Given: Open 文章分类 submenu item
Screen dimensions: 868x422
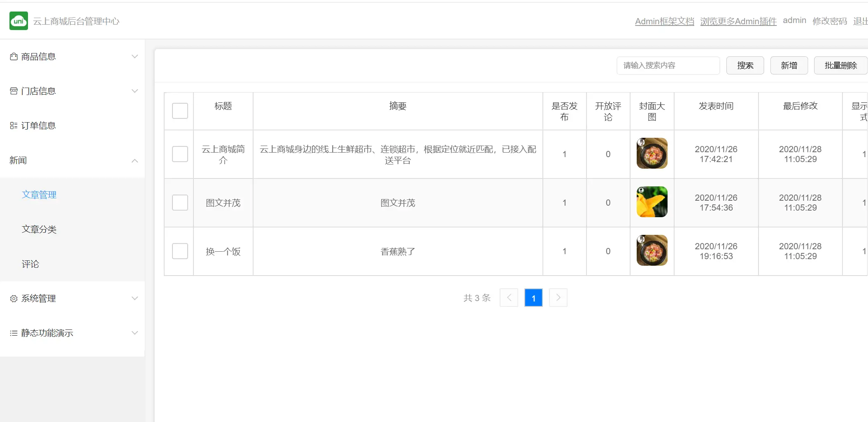Looking at the screenshot, I should tap(39, 230).
